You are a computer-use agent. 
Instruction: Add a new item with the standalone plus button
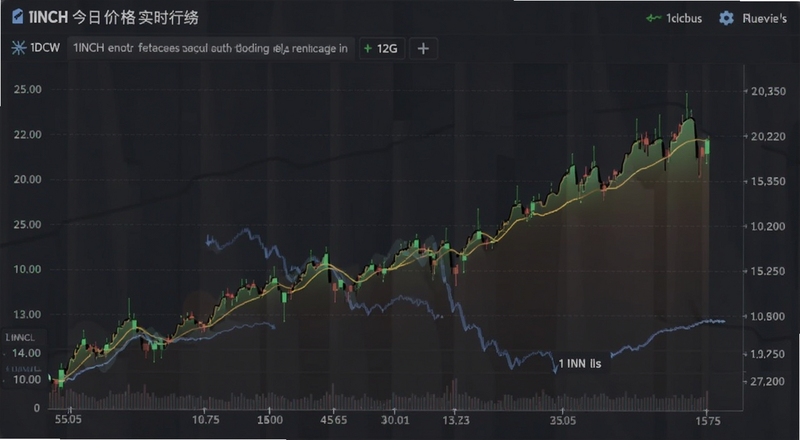pyautogui.click(x=423, y=48)
